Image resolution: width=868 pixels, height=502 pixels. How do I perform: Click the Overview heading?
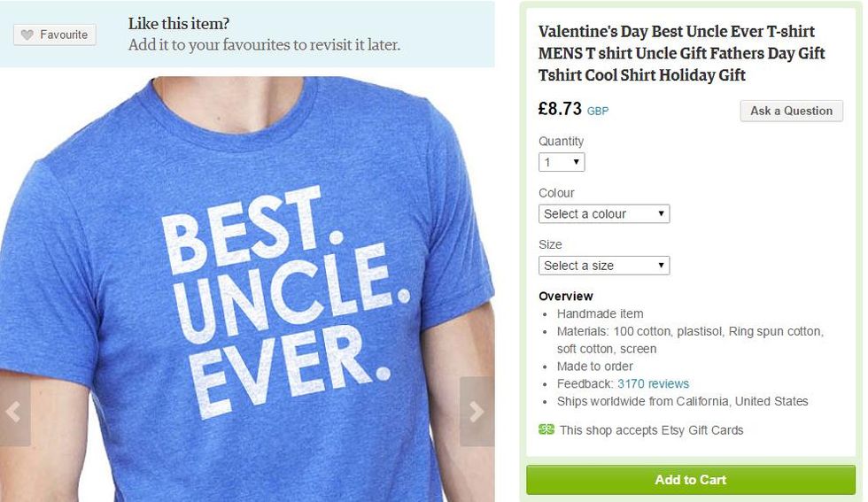coord(566,296)
